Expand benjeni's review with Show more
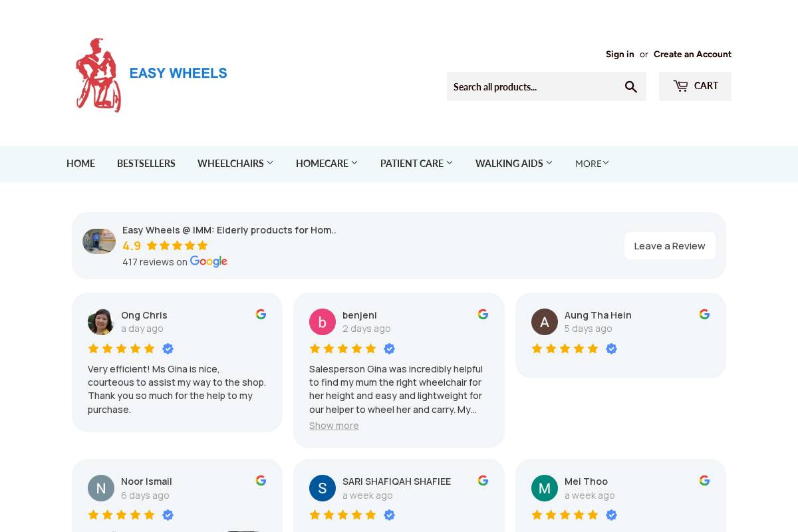Screen dimensions: 798x532 [334, 425]
